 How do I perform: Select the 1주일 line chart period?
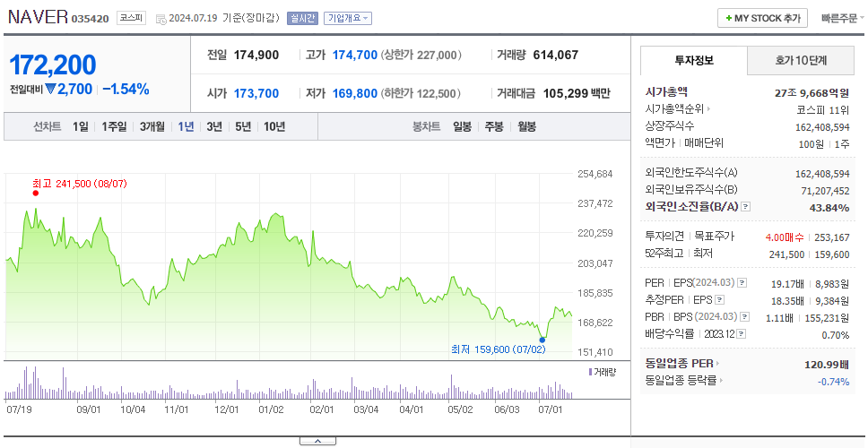coord(114,126)
